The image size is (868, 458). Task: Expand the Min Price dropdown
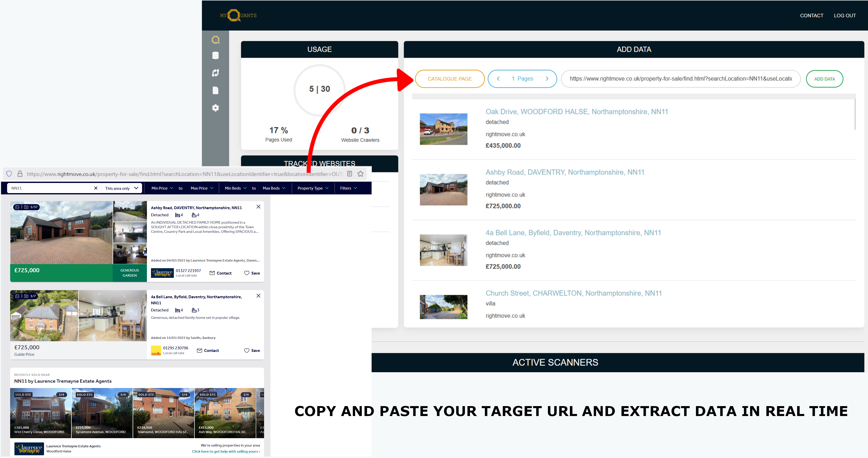[162, 188]
